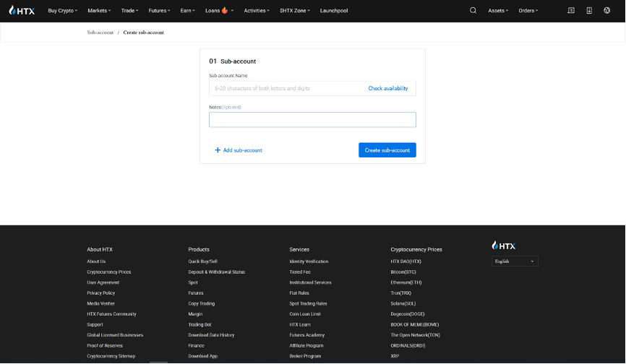Open Coin Loan Limit link
This screenshot has width=626, height=364.
tap(305, 313)
